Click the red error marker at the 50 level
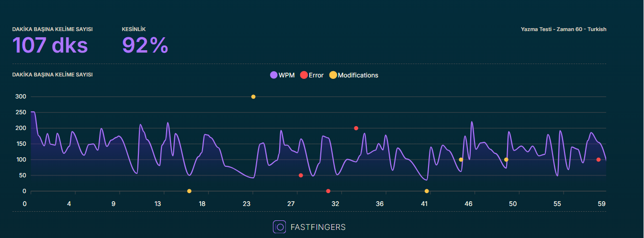This screenshot has width=644, height=238. point(301,175)
